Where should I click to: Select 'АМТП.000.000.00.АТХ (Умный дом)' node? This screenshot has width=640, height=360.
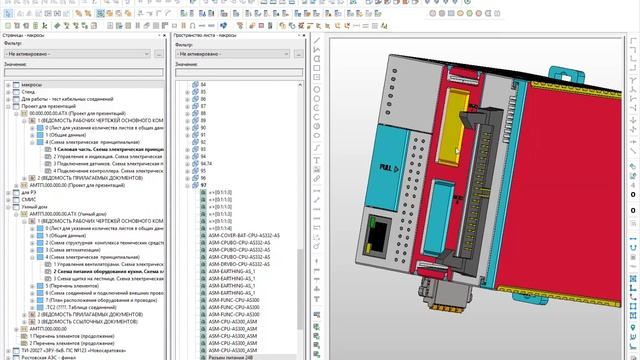[68, 214]
